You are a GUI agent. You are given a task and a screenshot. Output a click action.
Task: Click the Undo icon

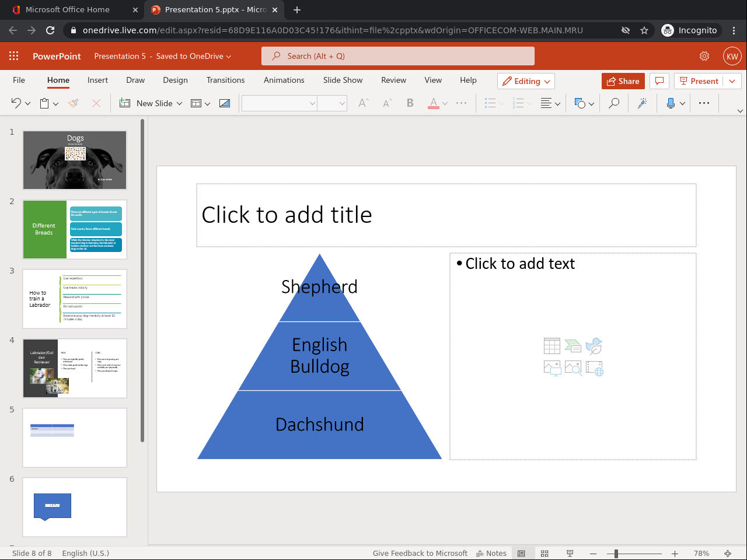[16, 103]
